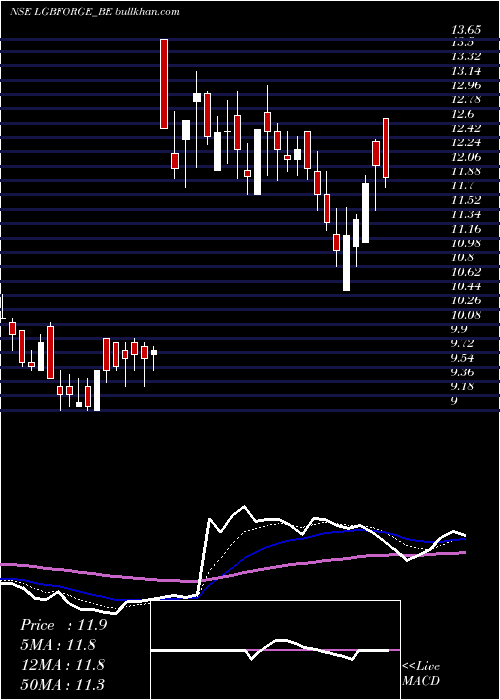The width and height of the screenshot is (500, 700).
Task: Click the 11.7 price axis label
Action: [462, 185]
